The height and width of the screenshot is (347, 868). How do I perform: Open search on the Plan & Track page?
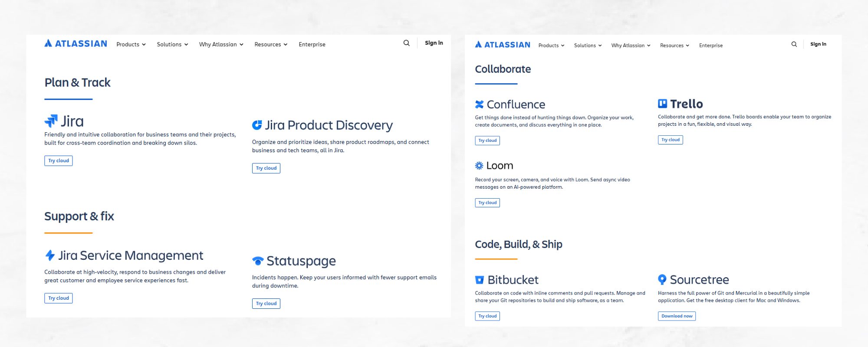tap(406, 43)
